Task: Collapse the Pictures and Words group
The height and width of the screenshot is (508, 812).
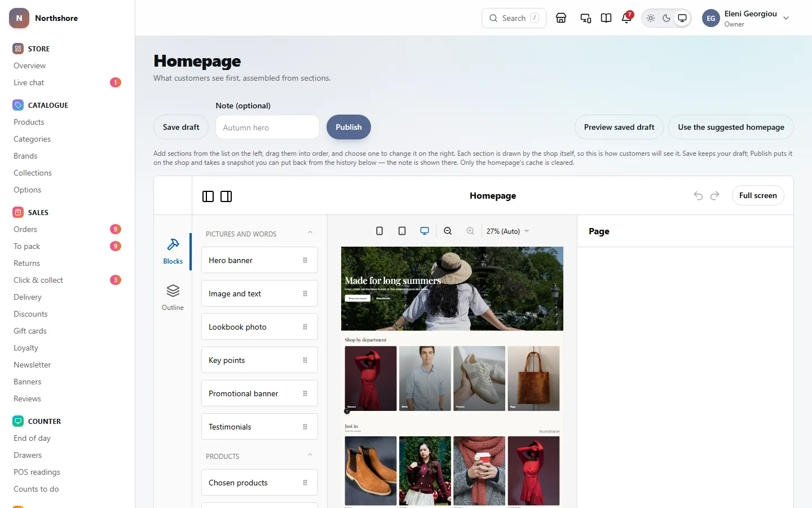Action: [310, 233]
